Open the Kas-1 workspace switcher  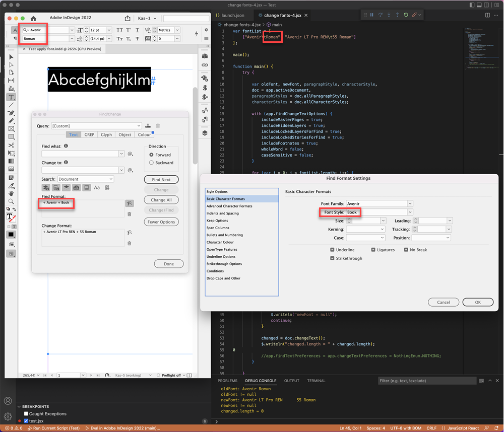click(147, 18)
